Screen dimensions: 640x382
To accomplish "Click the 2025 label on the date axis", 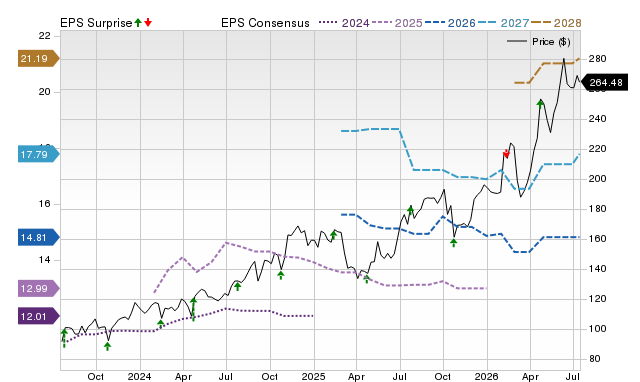I will (x=313, y=376).
